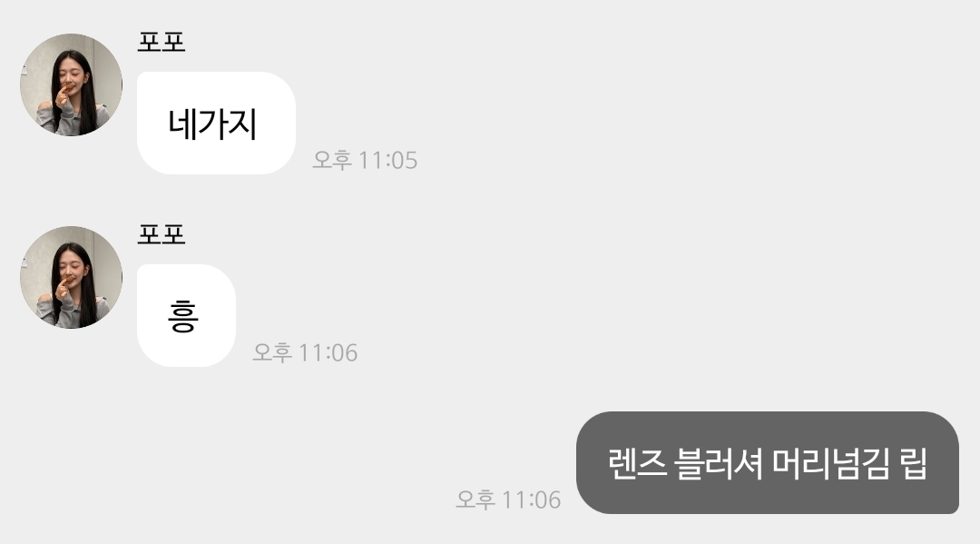Screen dimensions: 980x544
Task: Click the 흥 character inside the second bubble
Action: [183, 316]
